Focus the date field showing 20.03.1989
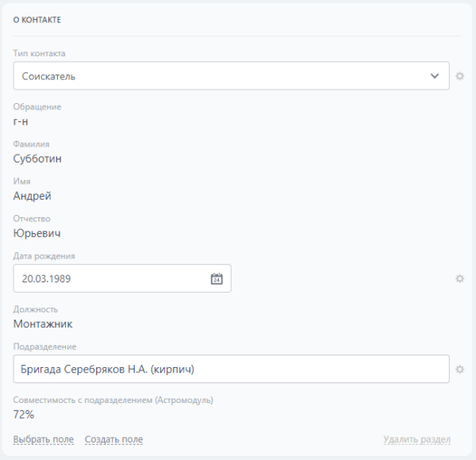Image resolution: width=476 pixels, height=460 pixels. coord(122,278)
